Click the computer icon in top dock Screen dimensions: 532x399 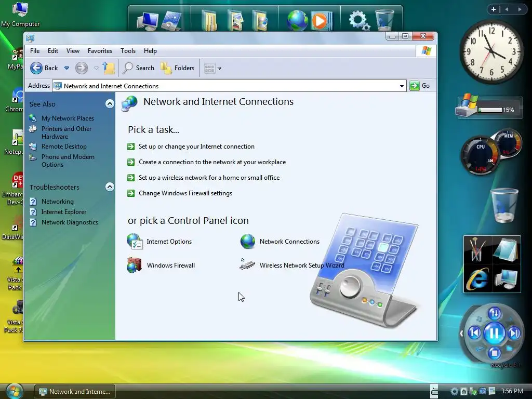pyautogui.click(x=147, y=20)
